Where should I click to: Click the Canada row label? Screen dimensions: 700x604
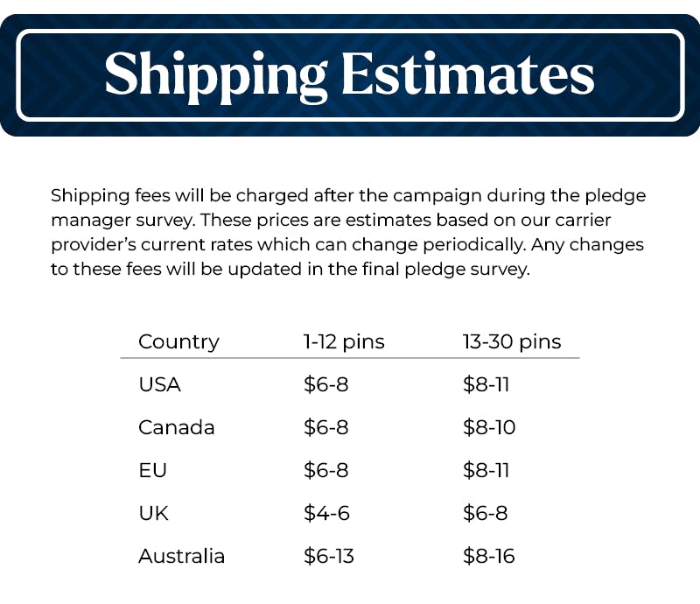click(176, 427)
